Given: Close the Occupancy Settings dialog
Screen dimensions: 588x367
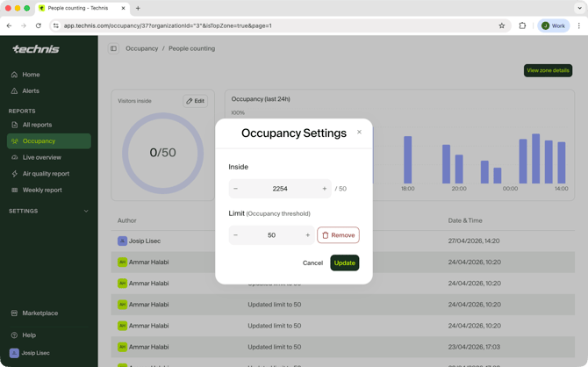Looking at the screenshot, I should [x=359, y=132].
